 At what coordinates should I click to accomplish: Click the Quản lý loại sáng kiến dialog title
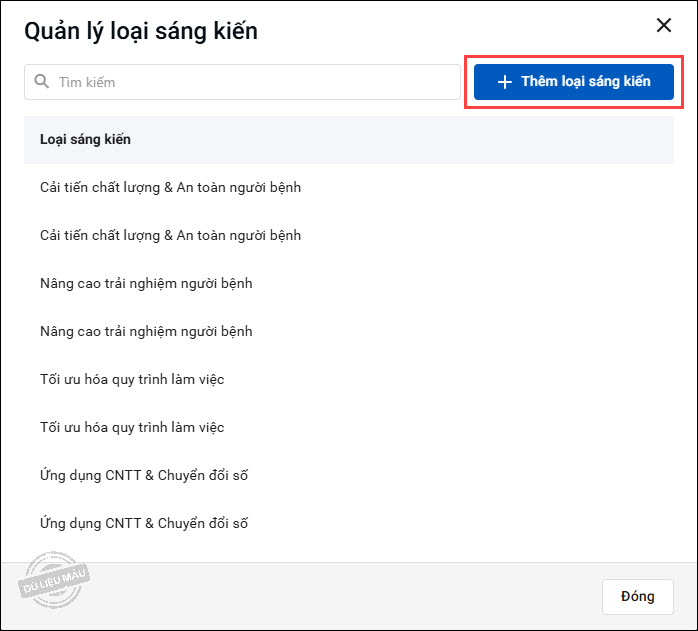[x=141, y=31]
